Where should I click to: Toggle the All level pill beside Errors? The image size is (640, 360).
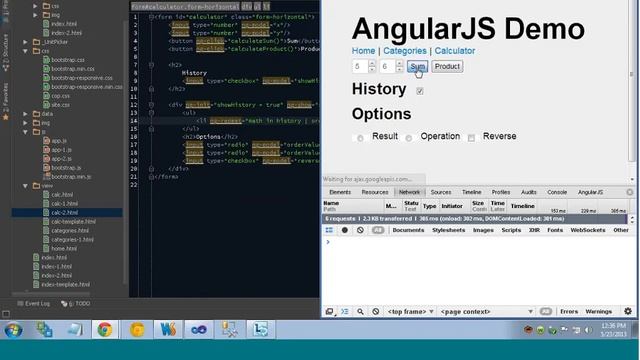tap(546, 311)
